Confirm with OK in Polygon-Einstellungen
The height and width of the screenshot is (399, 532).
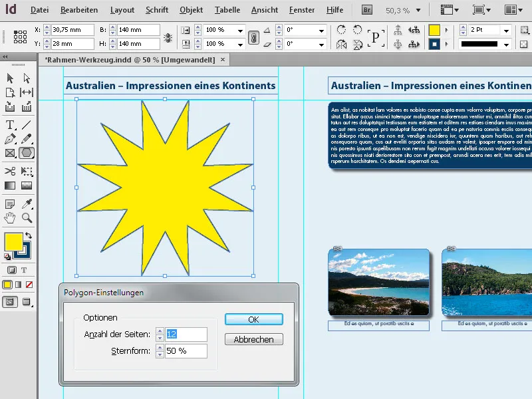coord(254,319)
